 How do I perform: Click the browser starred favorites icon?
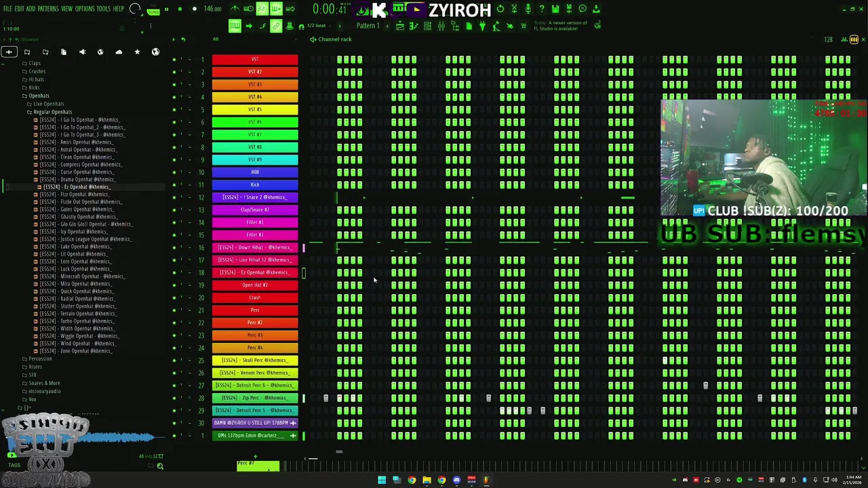(137, 52)
